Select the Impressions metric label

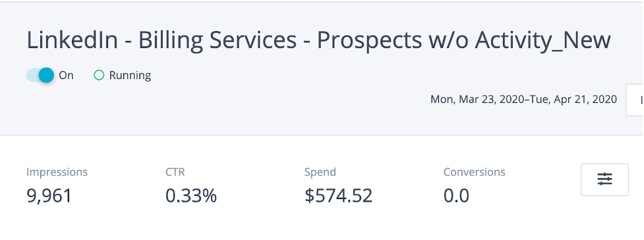[x=57, y=172]
